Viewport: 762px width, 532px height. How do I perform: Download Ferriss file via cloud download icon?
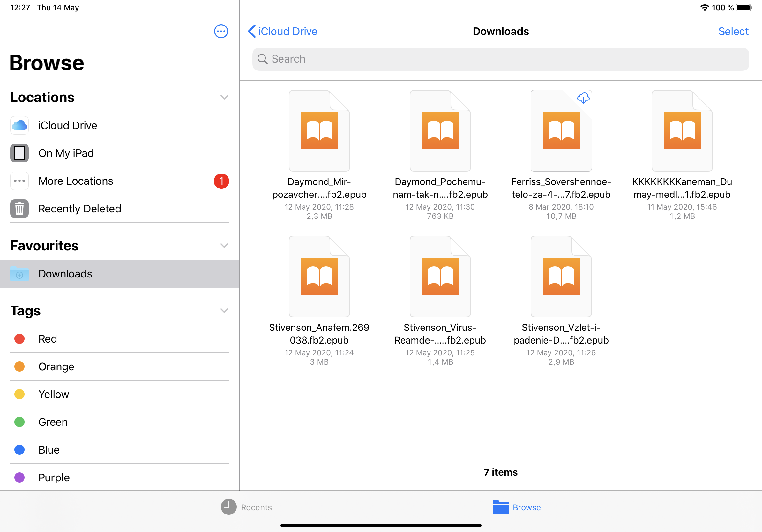coord(583,98)
